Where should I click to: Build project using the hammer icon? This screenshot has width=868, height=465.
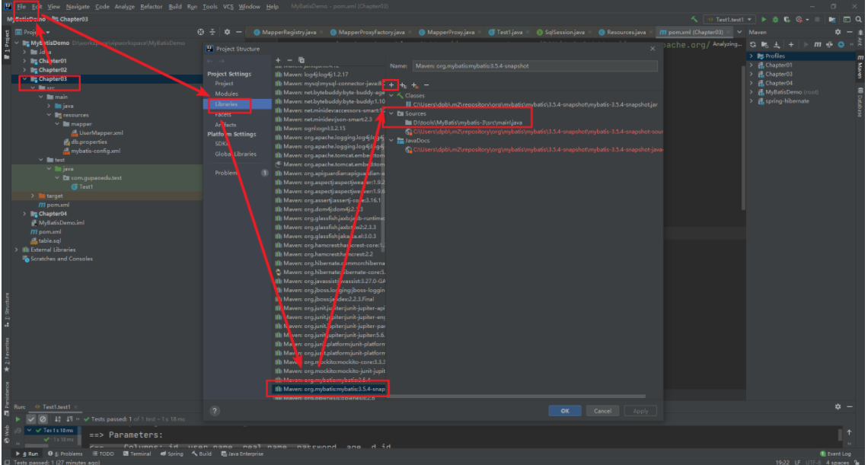pyautogui.click(x=694, y=19)
